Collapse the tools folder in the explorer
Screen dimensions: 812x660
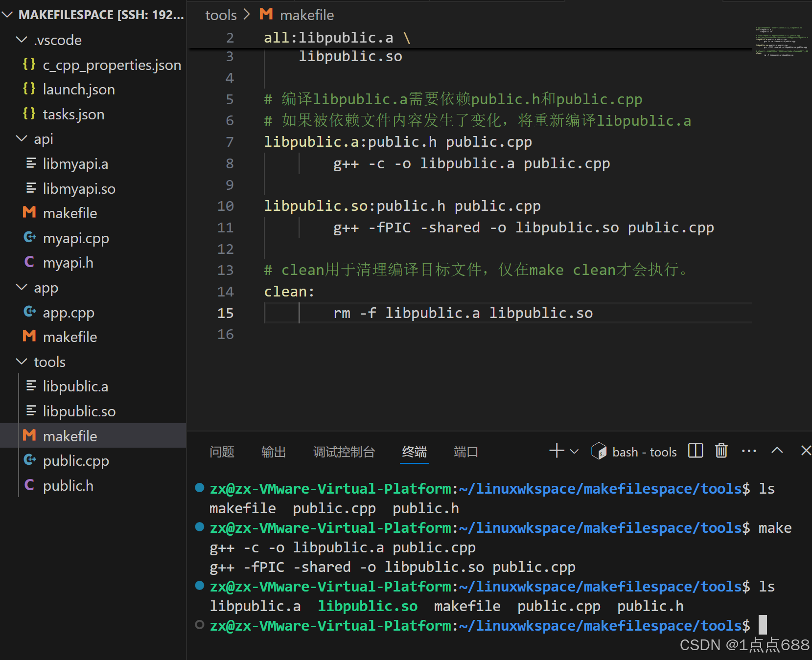click(21, 362)
